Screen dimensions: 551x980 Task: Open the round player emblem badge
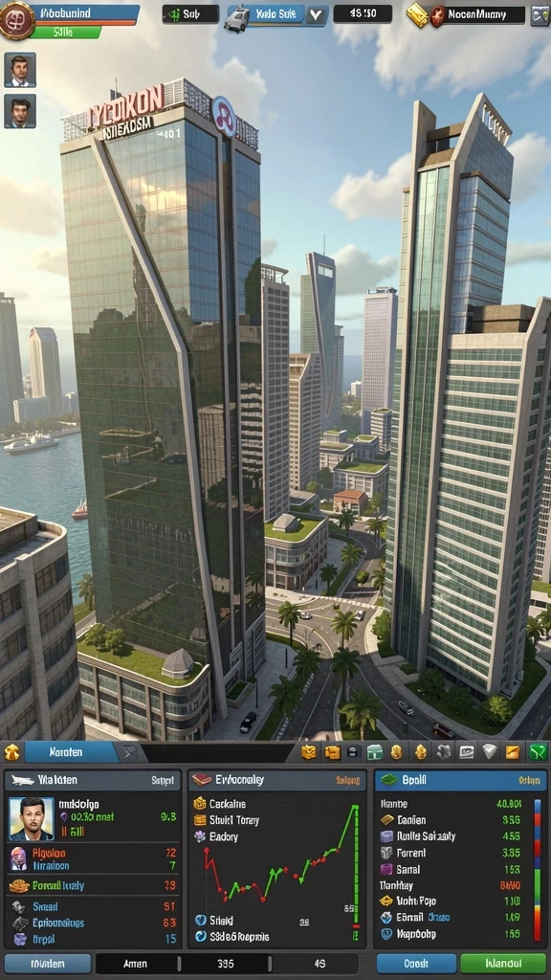tap(17, 19)
